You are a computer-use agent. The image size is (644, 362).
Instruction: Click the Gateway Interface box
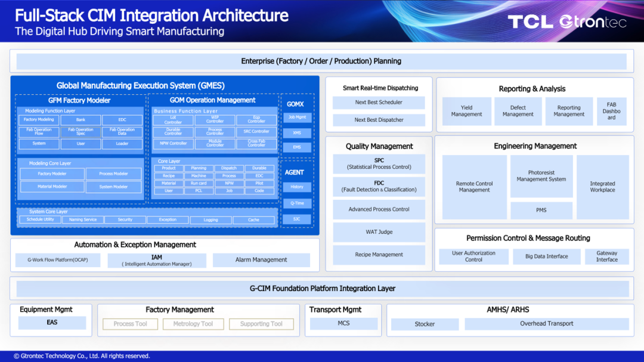606,256
